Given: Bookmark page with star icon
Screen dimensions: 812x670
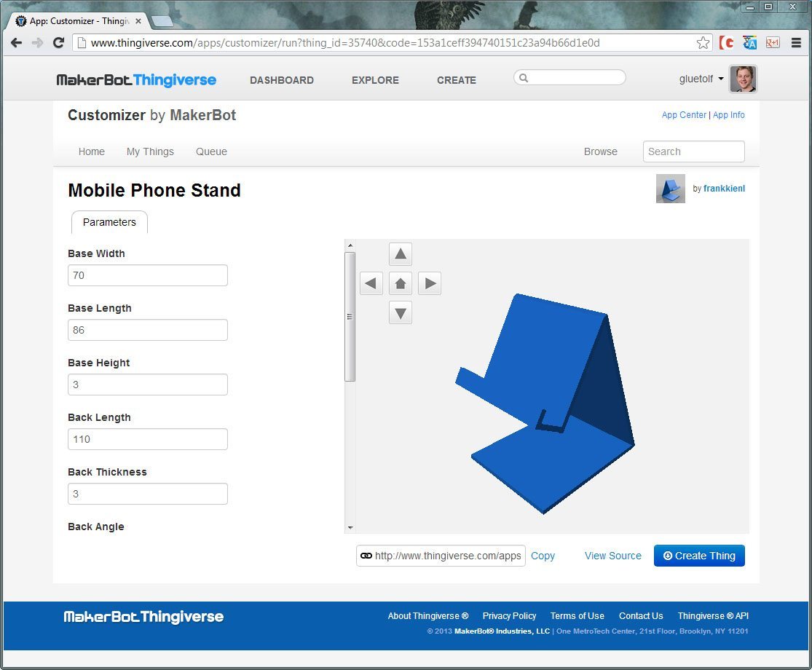Looking at the screenshot, I should coord(703,43).
